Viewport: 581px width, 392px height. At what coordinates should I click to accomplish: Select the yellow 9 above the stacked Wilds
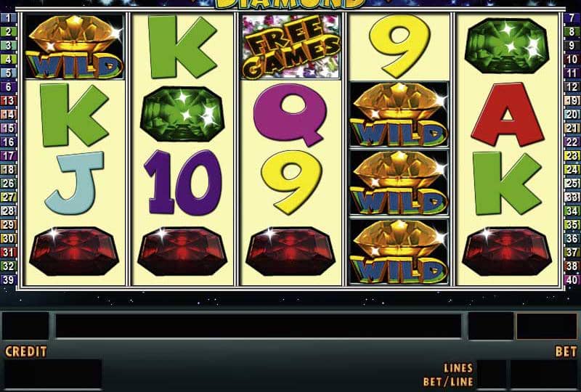pos(400,46)
